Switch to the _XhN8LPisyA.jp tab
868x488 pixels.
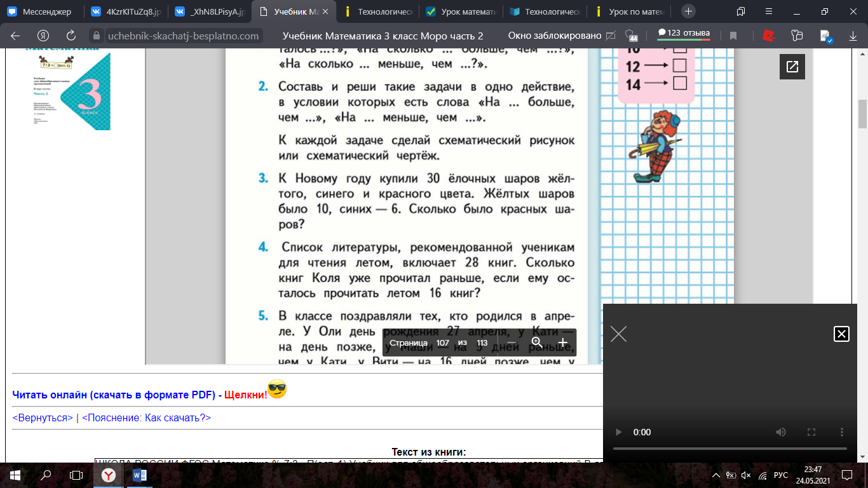(x=208, y=11)
